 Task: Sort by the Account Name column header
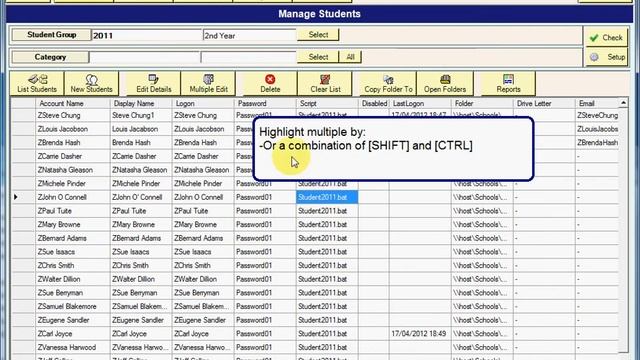click(73, 104)
